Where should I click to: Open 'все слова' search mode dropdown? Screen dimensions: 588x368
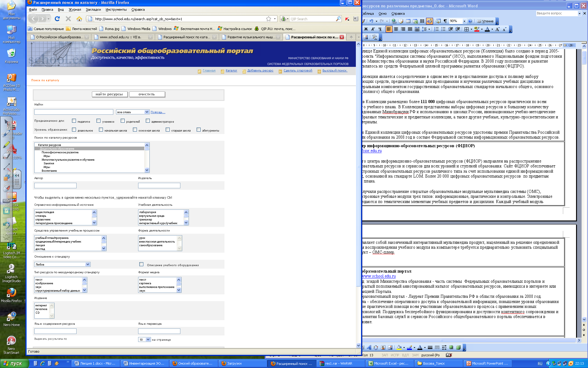click(133, 112)
